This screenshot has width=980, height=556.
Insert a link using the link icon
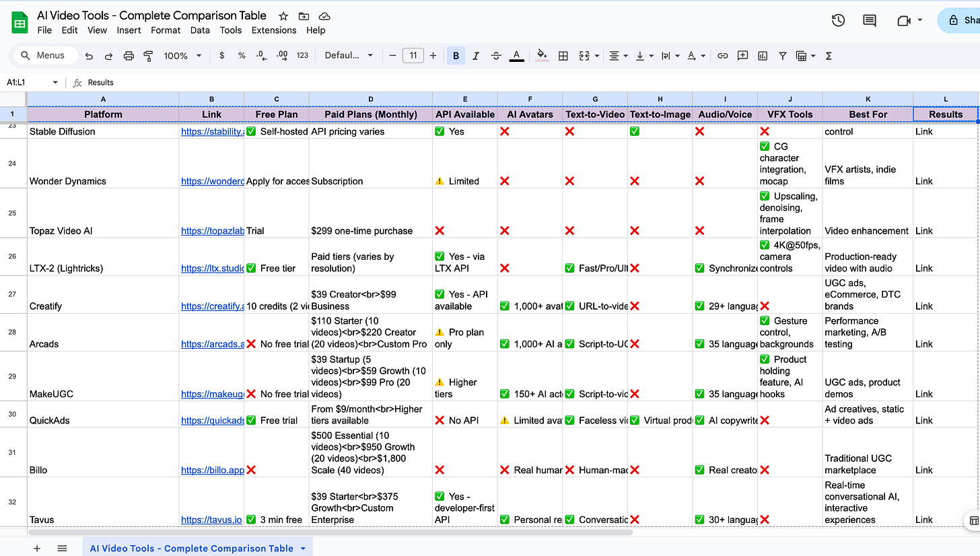[722, 55]
